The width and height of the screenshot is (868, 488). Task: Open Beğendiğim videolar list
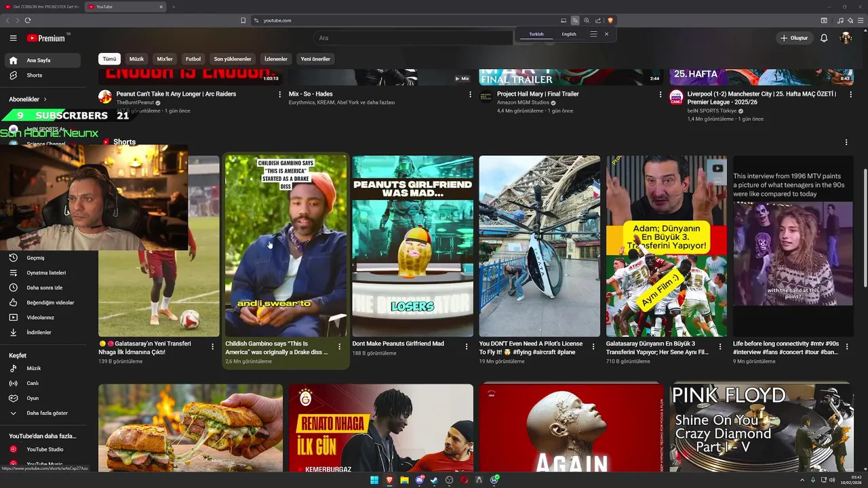42,302
